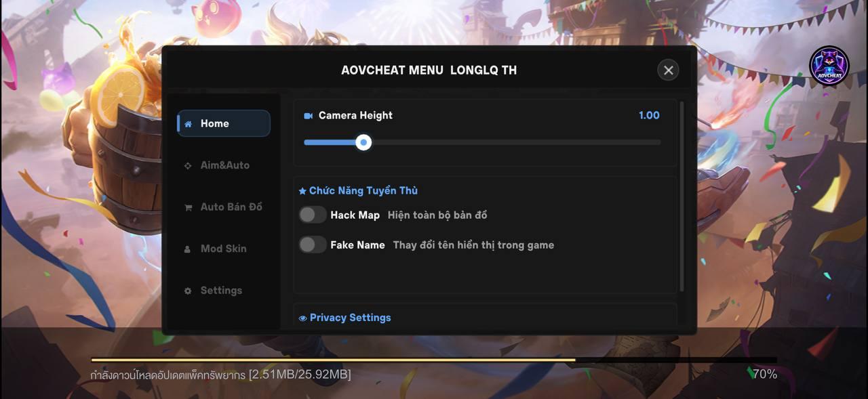The width and height of the screenshot is (868, 399).
Task: Click the eye icon beside Privacy Settings
Action: [x=303, y=318]
